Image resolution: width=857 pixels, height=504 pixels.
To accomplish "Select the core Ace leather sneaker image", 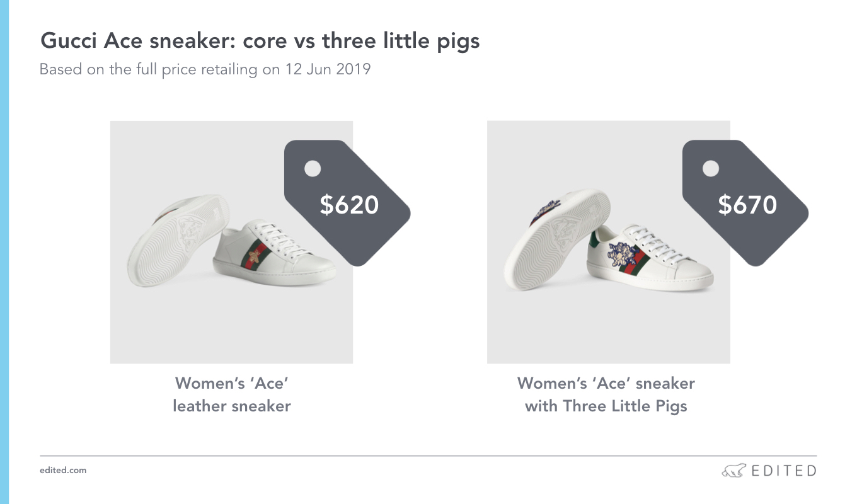I will tap(231, 242).
